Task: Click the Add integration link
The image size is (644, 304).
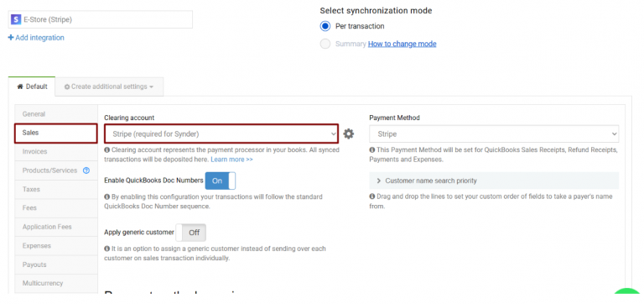Action: tap(36, 38)
